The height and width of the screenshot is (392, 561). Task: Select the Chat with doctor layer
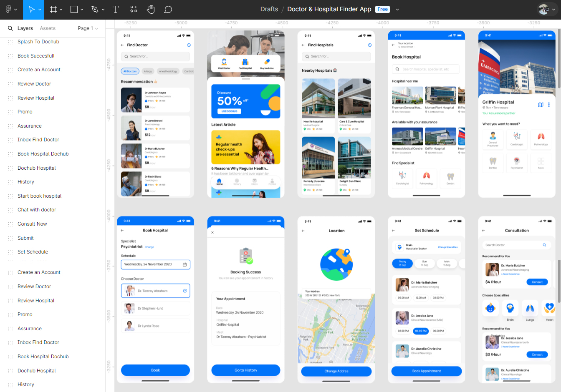tap(37, 210)
